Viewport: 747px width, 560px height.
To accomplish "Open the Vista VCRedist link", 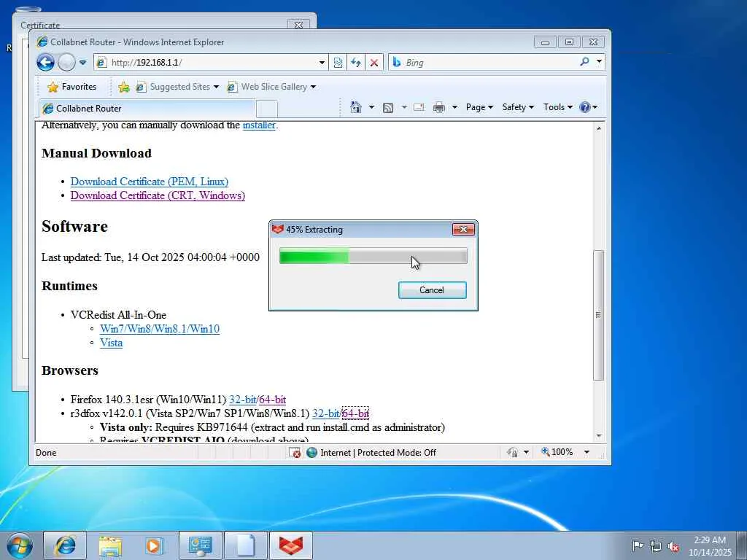I will (x=111, y=343).
